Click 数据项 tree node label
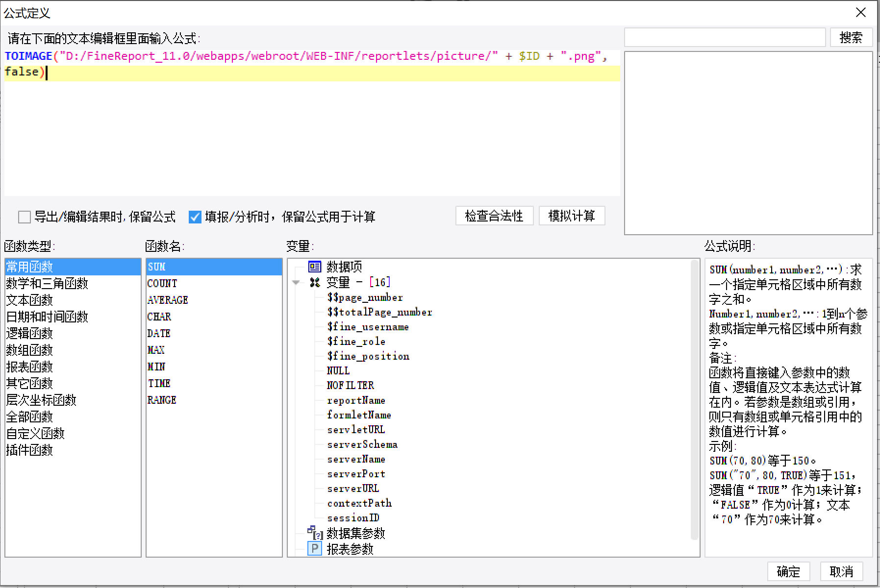The width and height of the screenshot is (880, 588). tap(344, 267)
